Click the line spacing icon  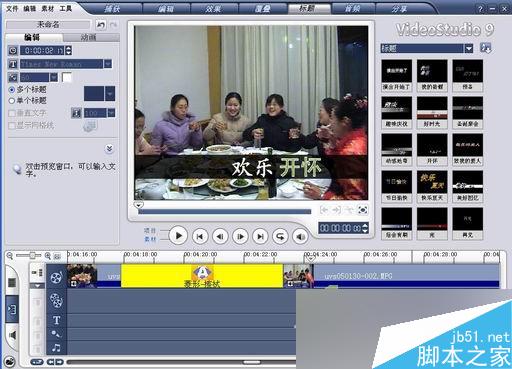coord(76,113)
